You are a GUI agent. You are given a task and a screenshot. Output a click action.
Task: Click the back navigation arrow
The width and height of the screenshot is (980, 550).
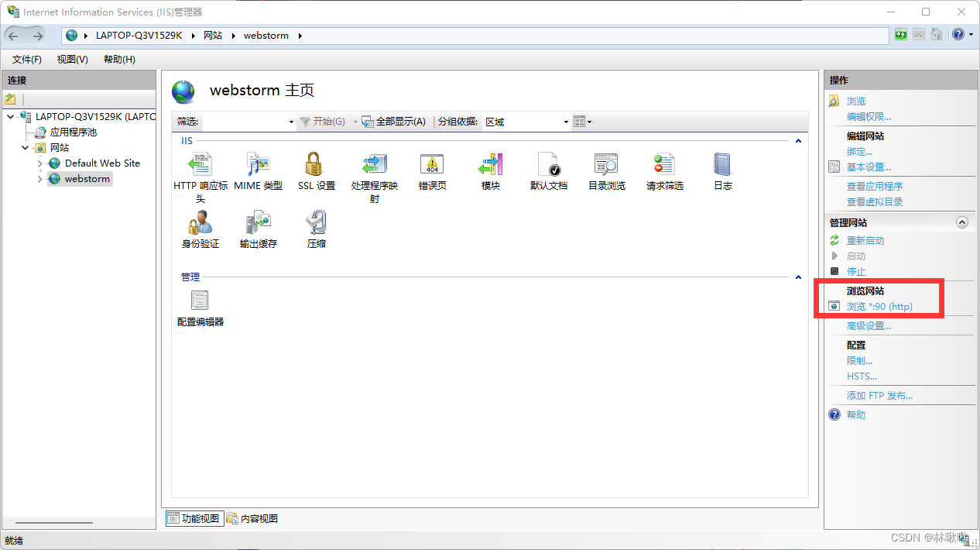point(14,36)
